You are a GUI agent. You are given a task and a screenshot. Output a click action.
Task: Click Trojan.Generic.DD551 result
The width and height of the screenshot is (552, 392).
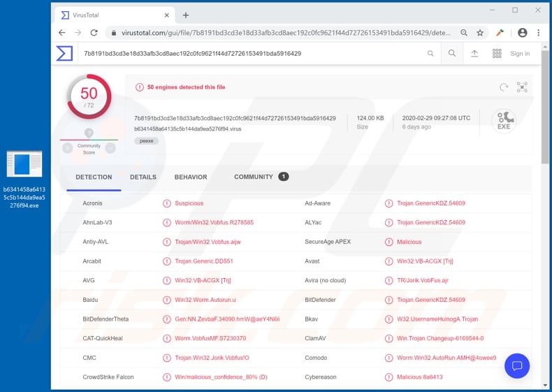tap(204, 261)
